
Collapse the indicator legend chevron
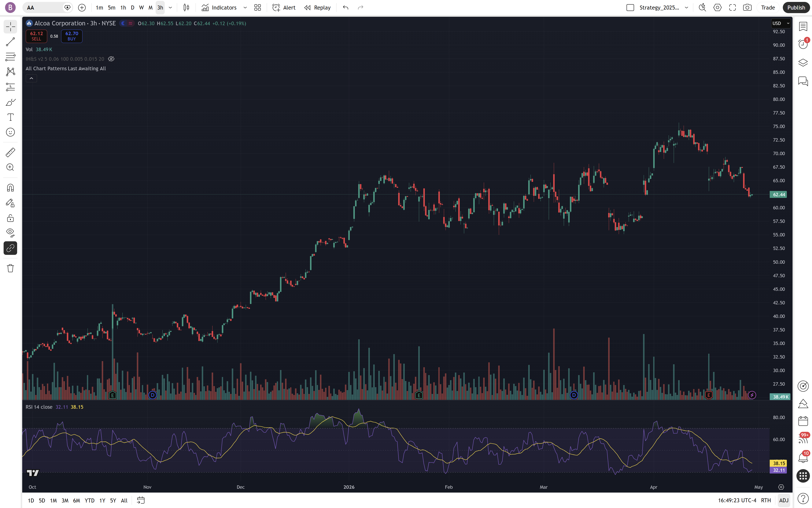(31, 78)
